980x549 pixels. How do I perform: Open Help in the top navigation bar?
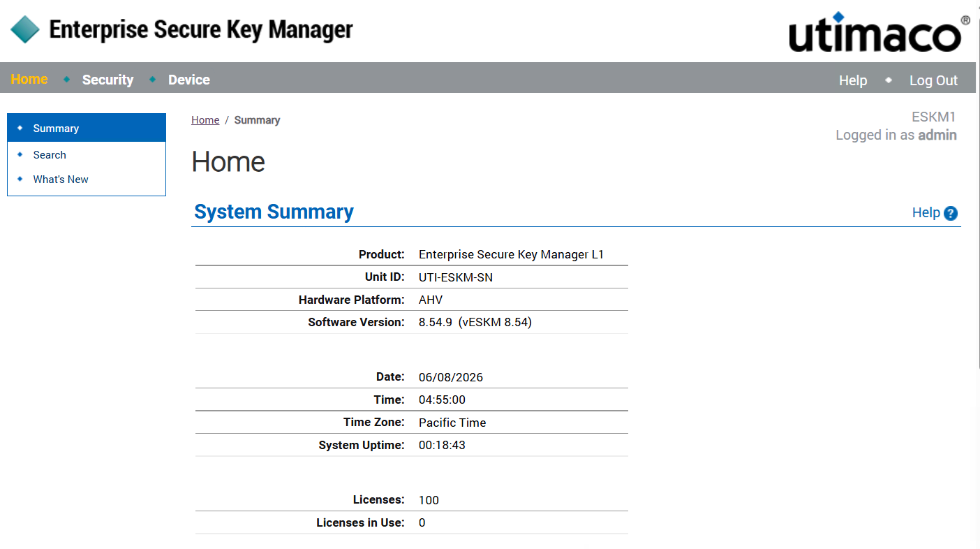(853, 80)
